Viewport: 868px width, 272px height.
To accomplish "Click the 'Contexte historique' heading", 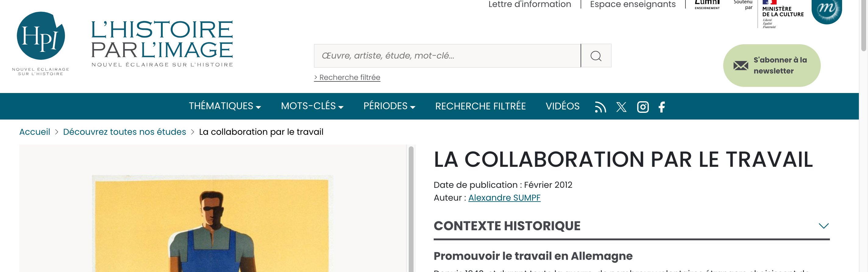I will 507,226.
